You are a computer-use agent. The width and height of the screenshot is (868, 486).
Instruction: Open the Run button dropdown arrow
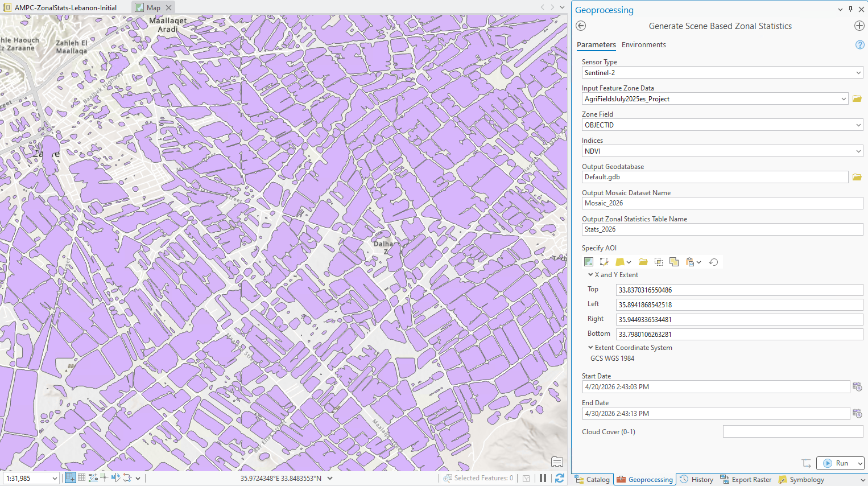[860, 463]
